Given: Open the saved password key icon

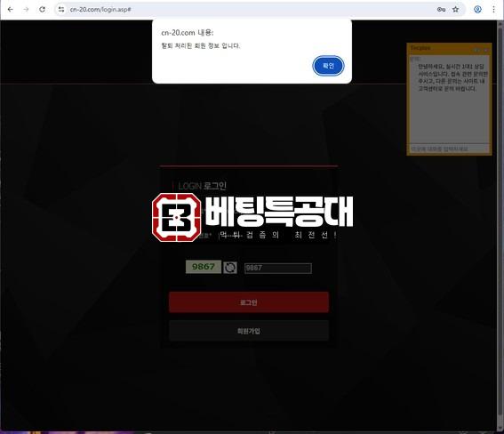Looking at the screenshot, I should click(441, 9).
